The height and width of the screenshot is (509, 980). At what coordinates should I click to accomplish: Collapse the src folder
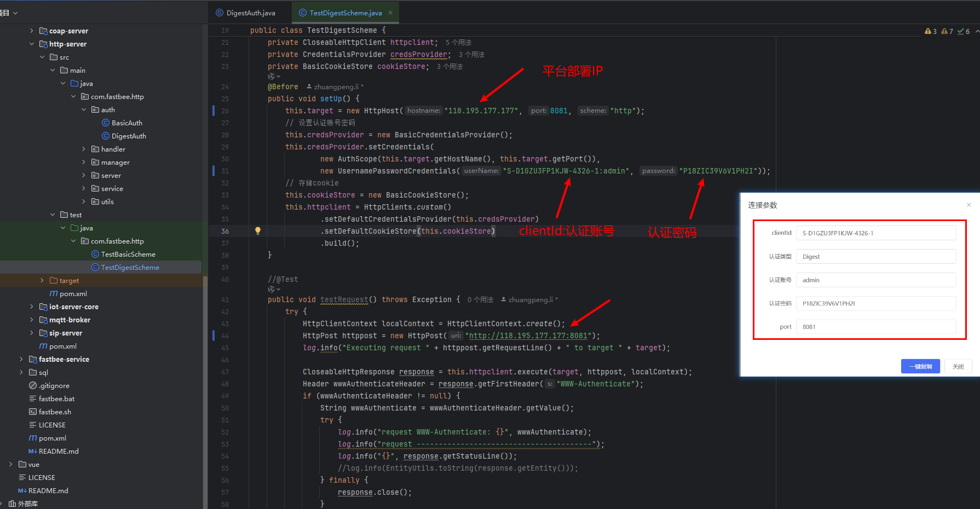[42, 57]
